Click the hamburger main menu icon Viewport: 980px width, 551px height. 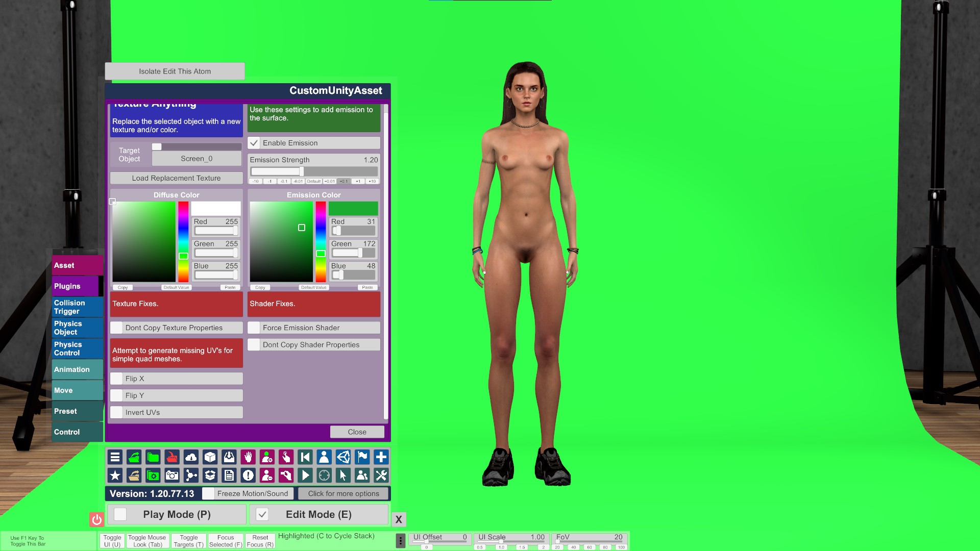point(115,457)
